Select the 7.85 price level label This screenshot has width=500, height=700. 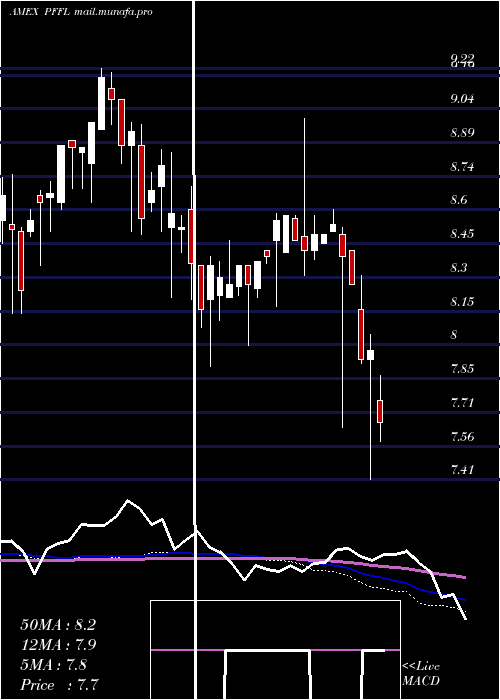pos(462,369)
